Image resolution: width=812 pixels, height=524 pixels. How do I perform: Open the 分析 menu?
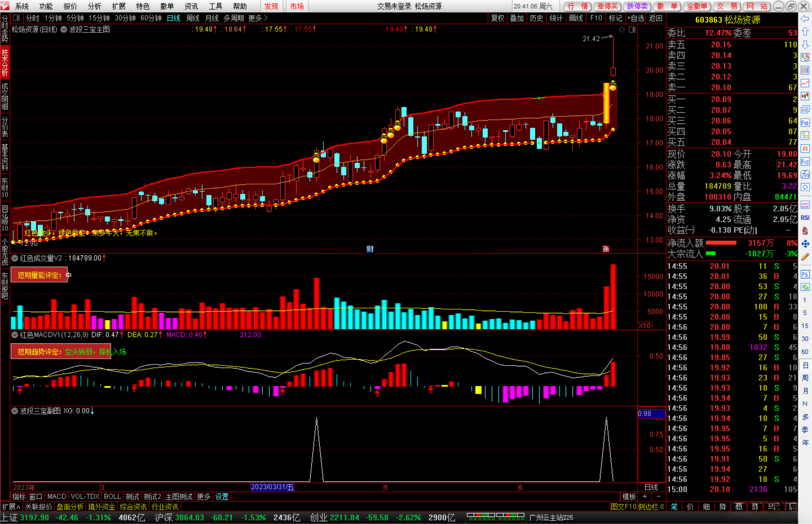point(94,6)
